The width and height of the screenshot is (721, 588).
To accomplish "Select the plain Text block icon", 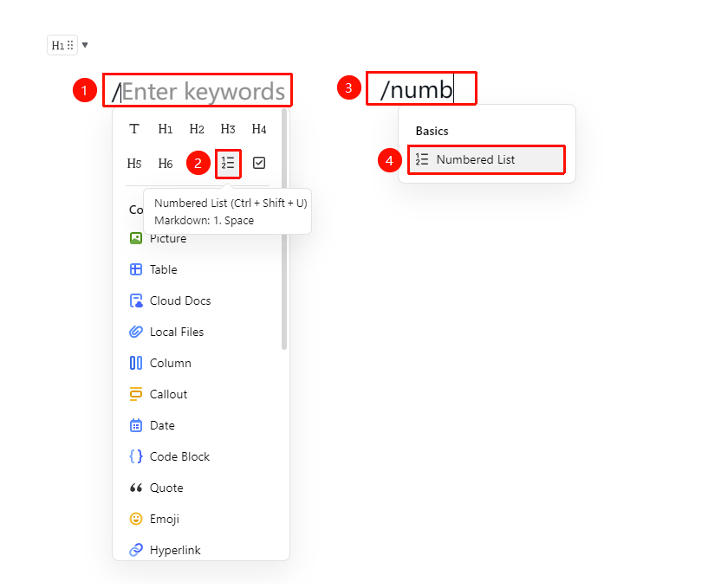I will pos(134,129).
